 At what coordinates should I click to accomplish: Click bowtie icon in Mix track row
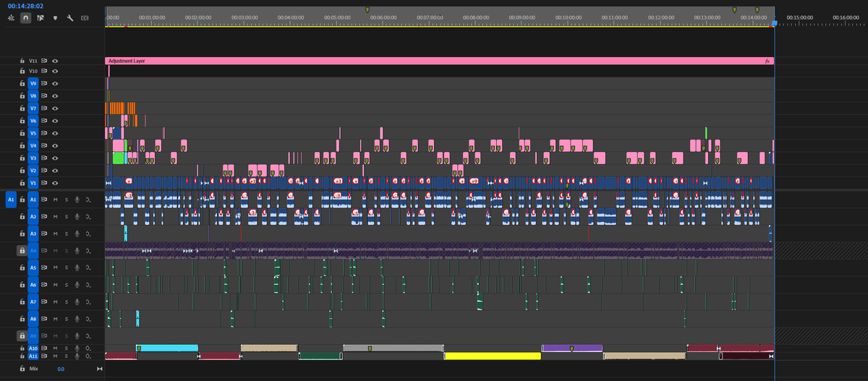click(x=100, y=369)
